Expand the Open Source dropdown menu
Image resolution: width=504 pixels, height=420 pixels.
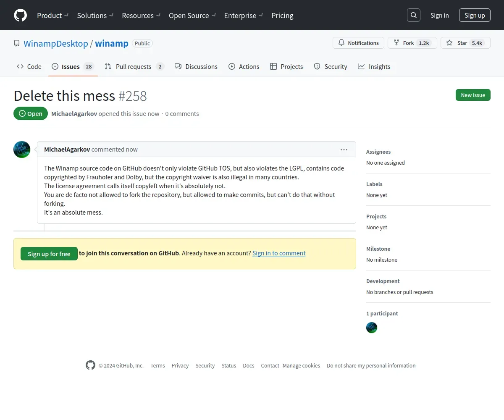(x=192, y=16)
